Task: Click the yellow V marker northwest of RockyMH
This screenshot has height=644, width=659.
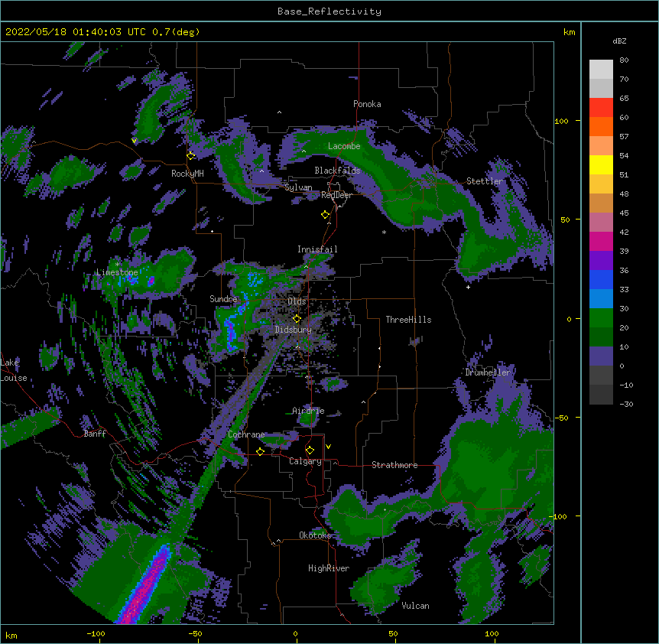Action: (134, 141)
